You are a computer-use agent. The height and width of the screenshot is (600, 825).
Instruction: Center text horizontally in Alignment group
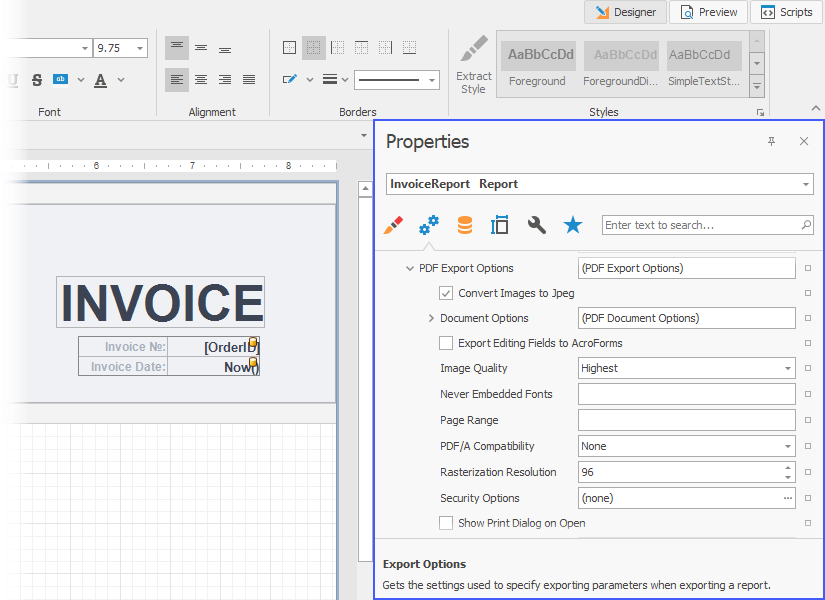201,80
